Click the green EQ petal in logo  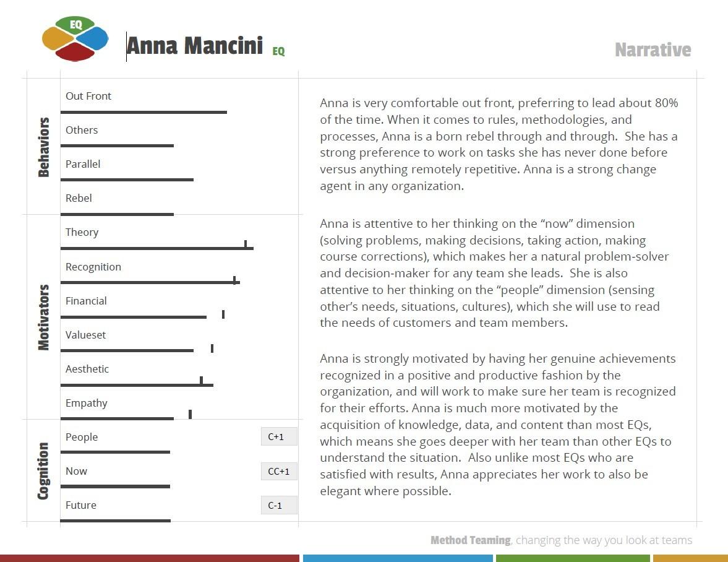75,25
